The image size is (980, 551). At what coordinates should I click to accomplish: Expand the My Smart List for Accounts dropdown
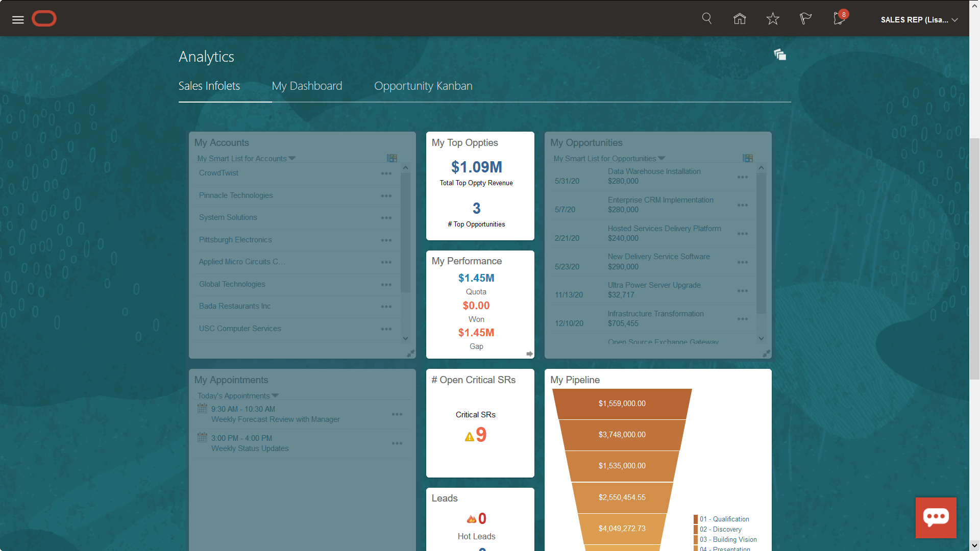(292, 158)
